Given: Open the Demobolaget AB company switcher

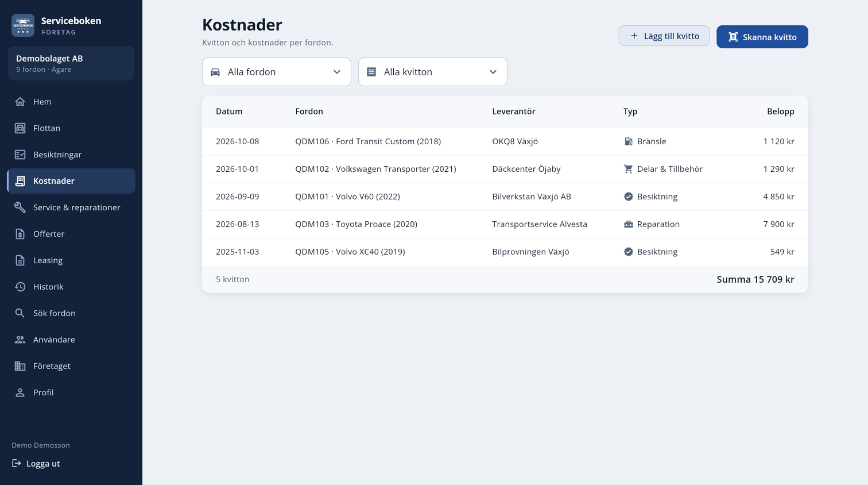Looking at the screenshot, I should tap(71, 63).
